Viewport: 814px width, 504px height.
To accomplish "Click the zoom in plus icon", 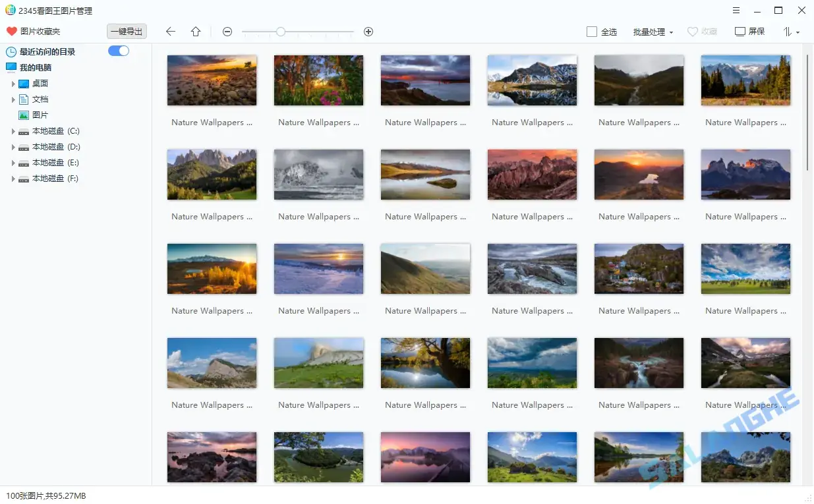I will [368, 32].
